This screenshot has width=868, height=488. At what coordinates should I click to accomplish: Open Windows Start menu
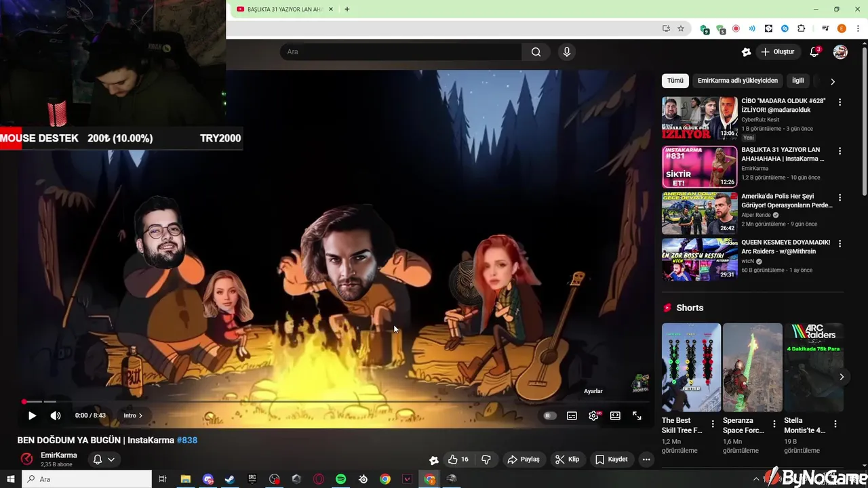pyautogui.click(x=10, y=479)
